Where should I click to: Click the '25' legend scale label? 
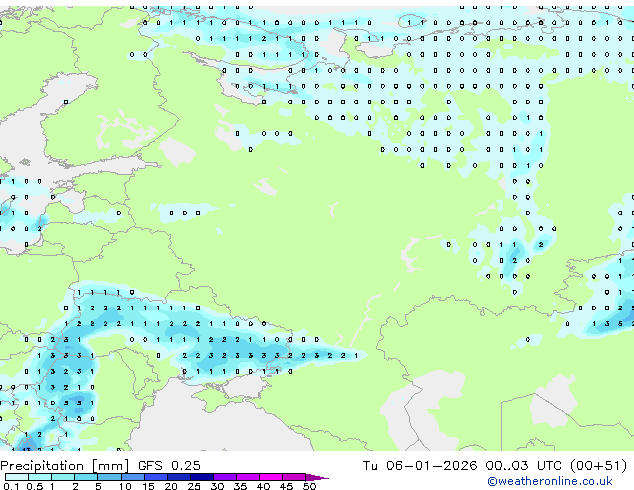point(194,486)
